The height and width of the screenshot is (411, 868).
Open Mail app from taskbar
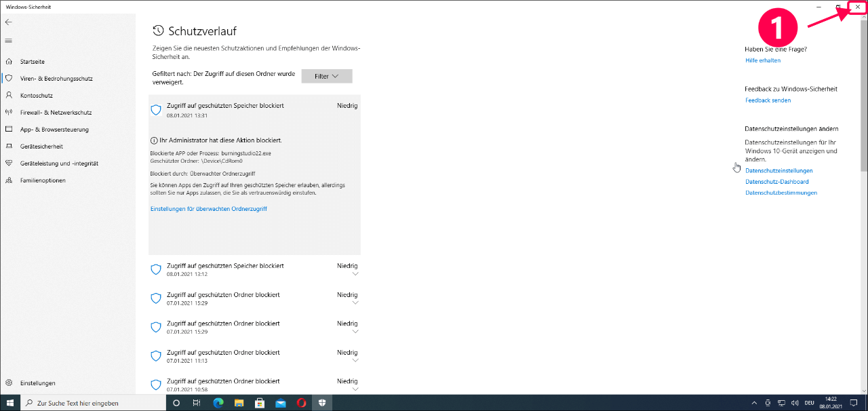(281, 403)
